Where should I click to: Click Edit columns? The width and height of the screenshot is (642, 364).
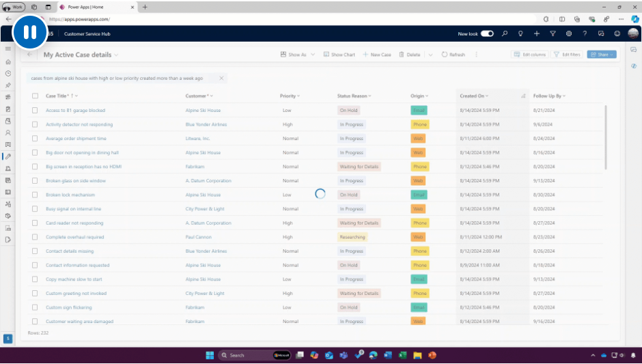coord(530,55)
